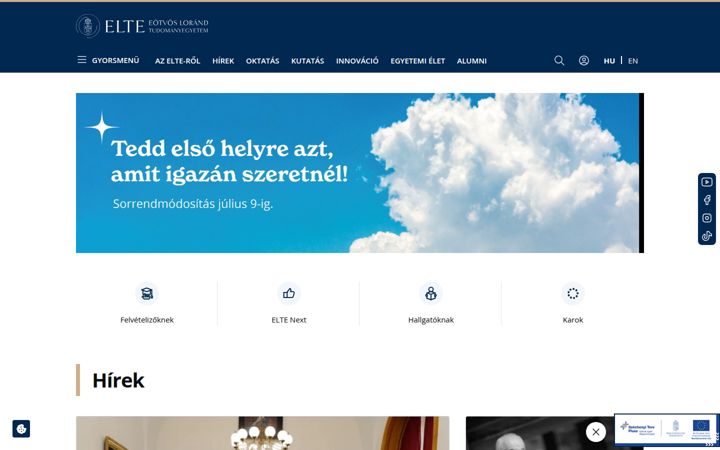Open the Széchenyi Terv Plusz EU banner
The image size is (720, 450).
[x=665, y=430]
